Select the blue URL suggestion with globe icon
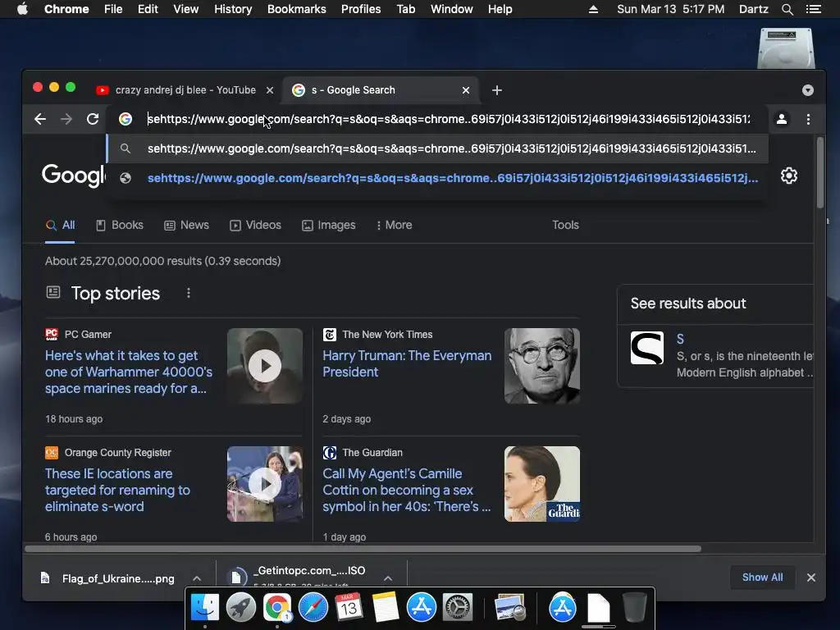This screenshot has width=840, height=630. (438, 178)
